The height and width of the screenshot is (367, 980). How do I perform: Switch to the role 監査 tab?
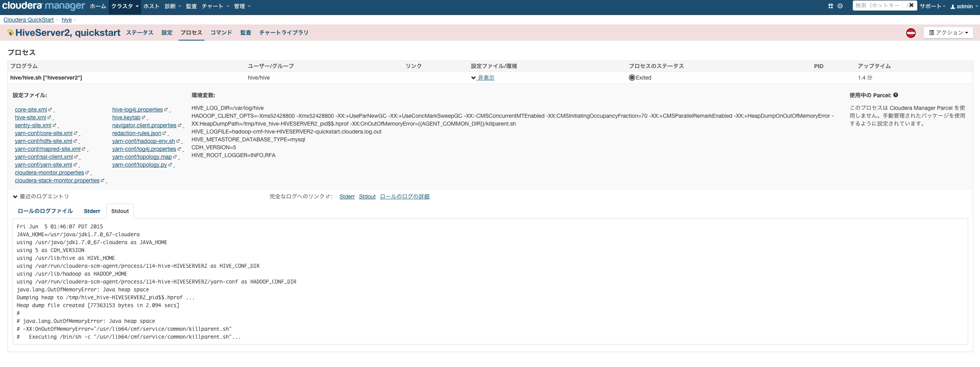coord(245,33)
